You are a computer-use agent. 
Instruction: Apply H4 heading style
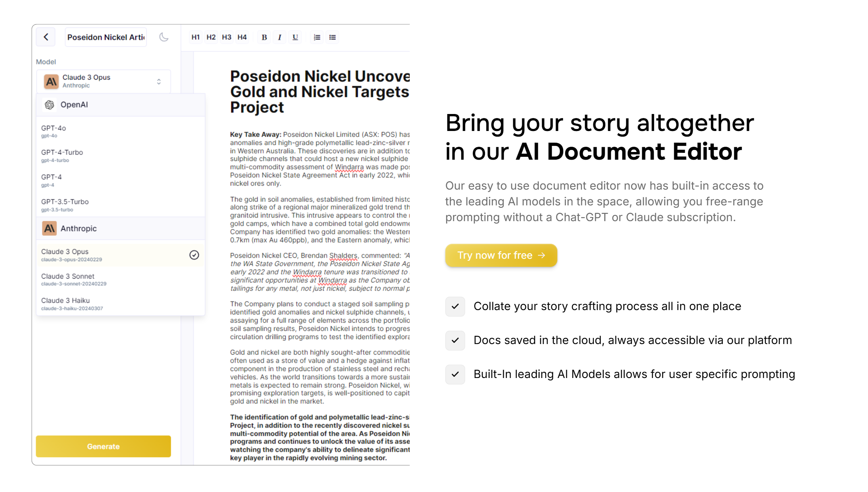coord(242,37)
